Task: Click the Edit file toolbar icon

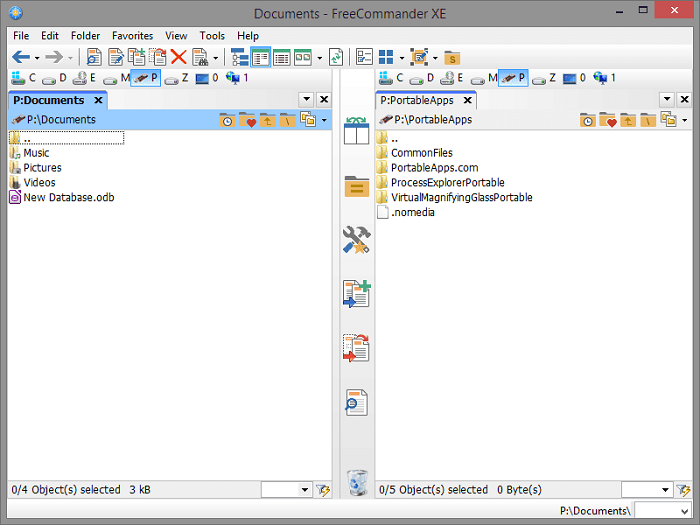Action: [x=116, y=57]
